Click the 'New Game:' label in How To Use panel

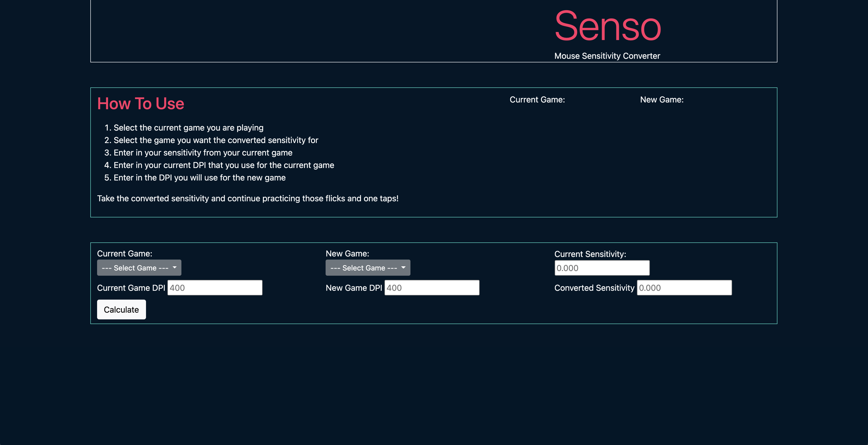(662, 100)
